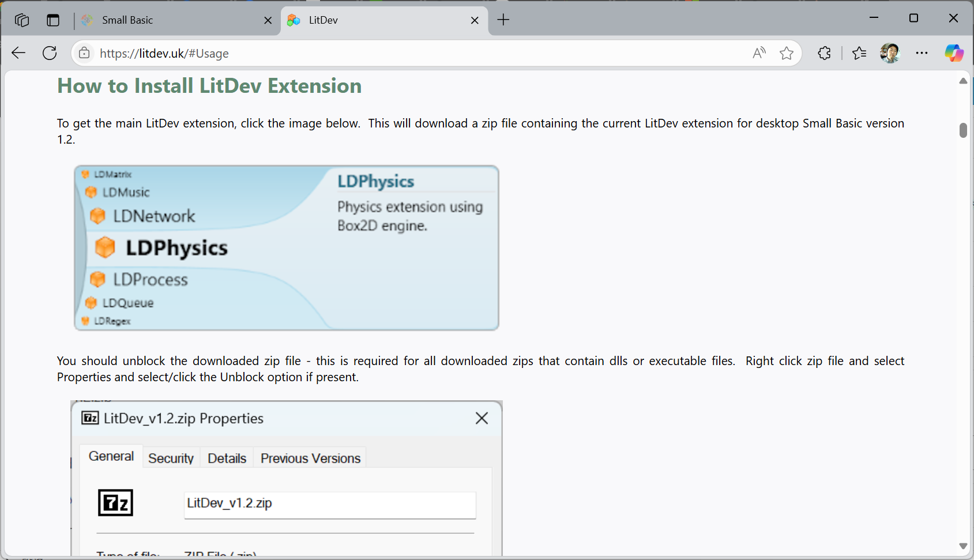Screen dimensions: 974x560
Task: Open a new browser tab
Action: pos(503,20)
